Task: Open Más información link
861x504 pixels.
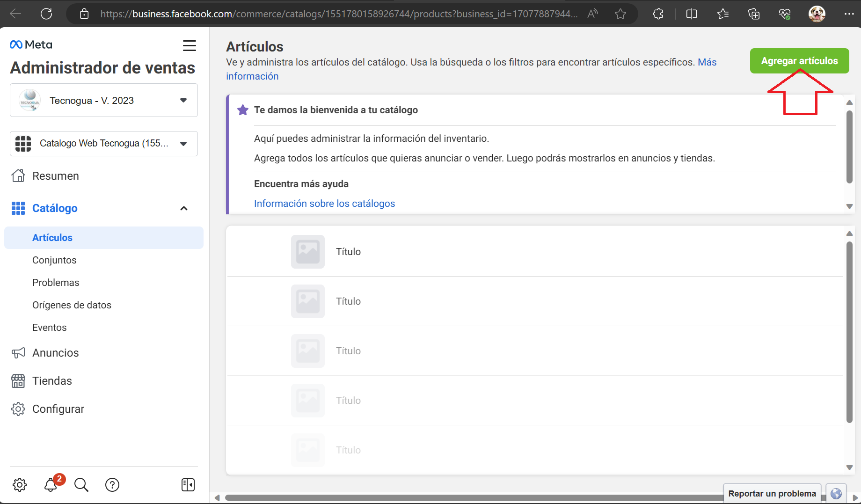Action: coord(707,62)
